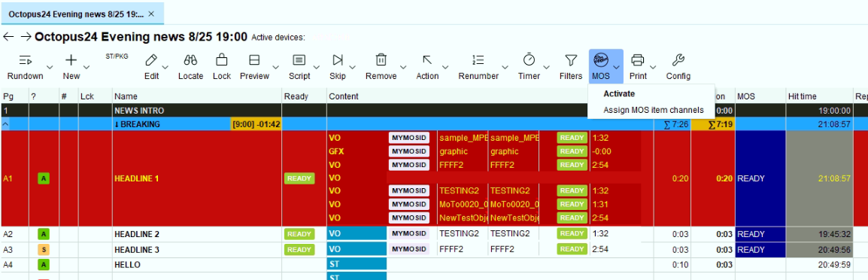The height and width of the screenshot is (280, 868).
Task: Go back with the left arrow
Action: (8, 37)
